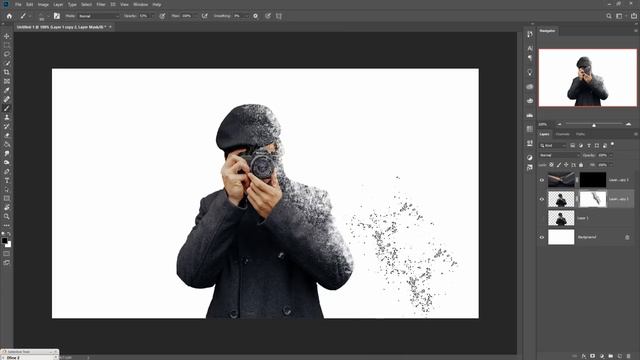Toggle pressure for opacity button
The image size is (640, 360).
pos(162,16)
